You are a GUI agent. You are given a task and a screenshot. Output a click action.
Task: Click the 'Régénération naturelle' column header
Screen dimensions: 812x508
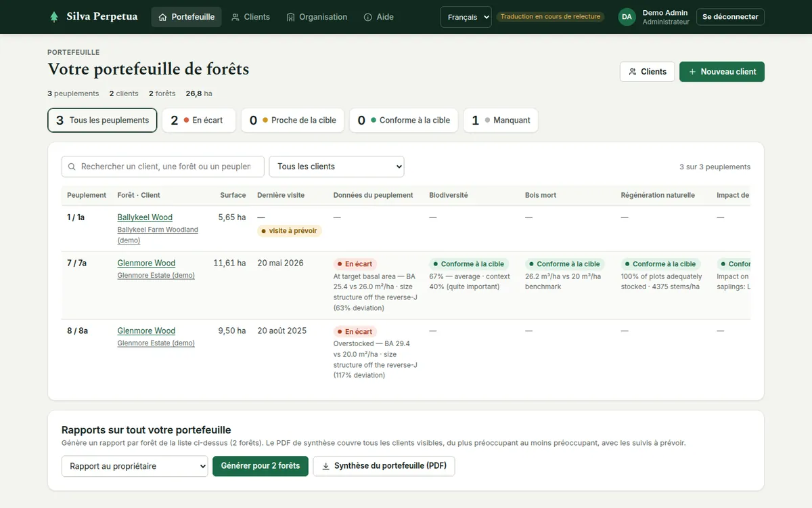[x=658, y=195]
